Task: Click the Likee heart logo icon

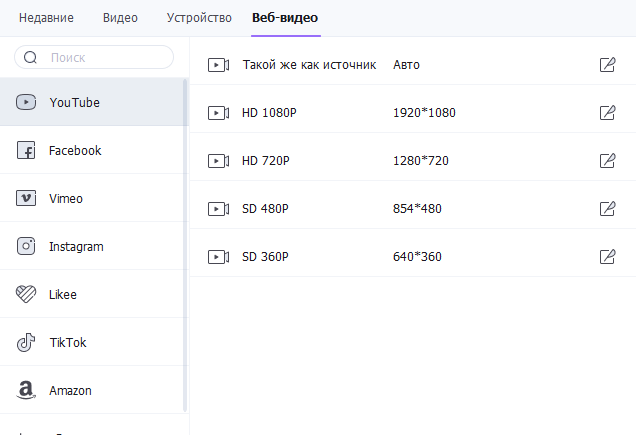Action: click(26, 294)
